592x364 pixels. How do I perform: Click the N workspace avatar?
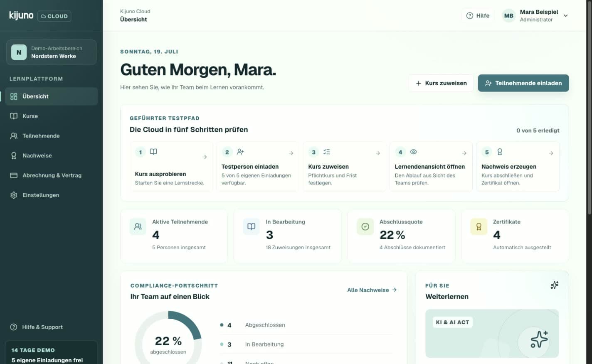point(19,52)
